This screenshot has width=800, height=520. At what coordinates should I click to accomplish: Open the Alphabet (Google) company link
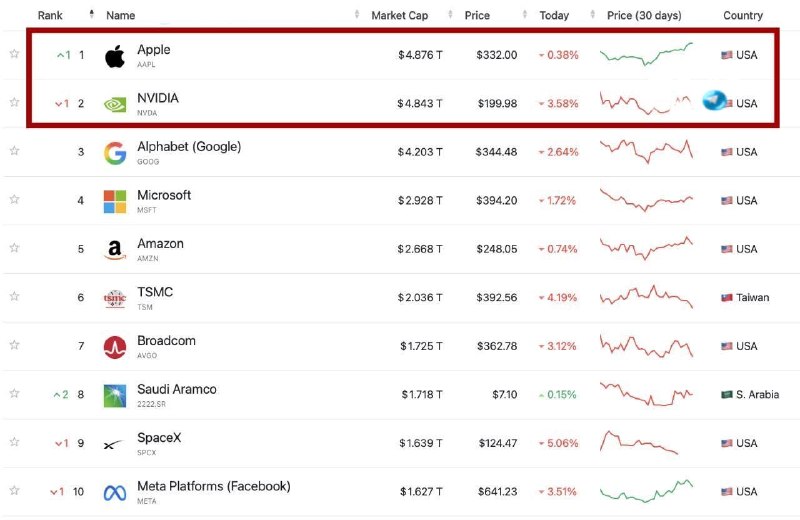coord(189,146)
